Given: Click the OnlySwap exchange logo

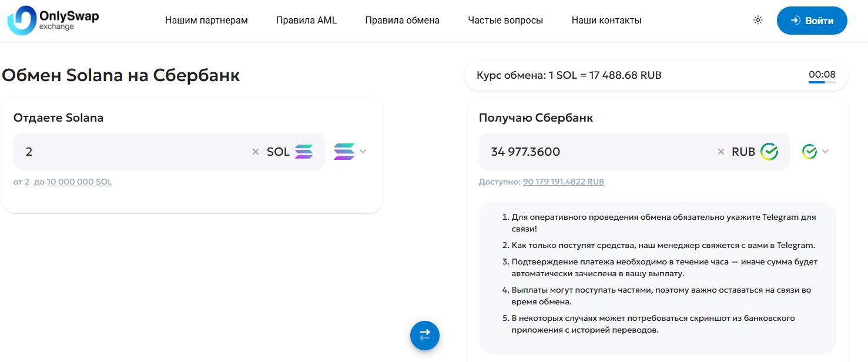Looking at the screenshot, I should tap(53, 21).
